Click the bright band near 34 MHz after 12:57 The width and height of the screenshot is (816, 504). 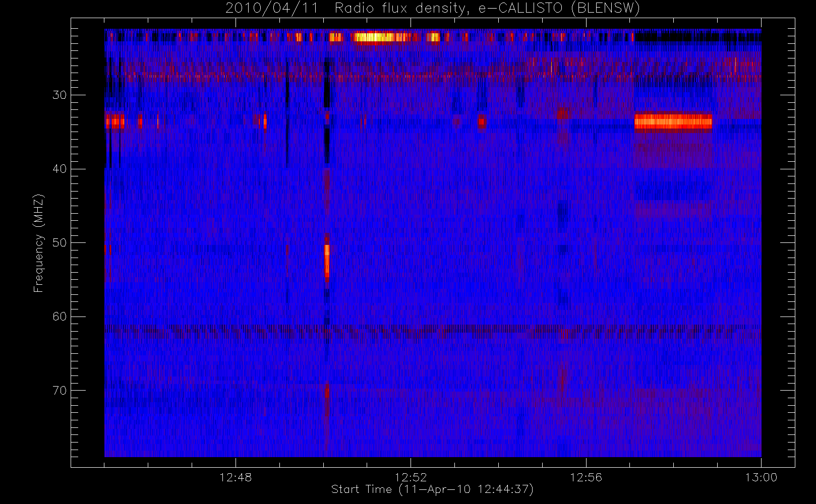point(673,121)
